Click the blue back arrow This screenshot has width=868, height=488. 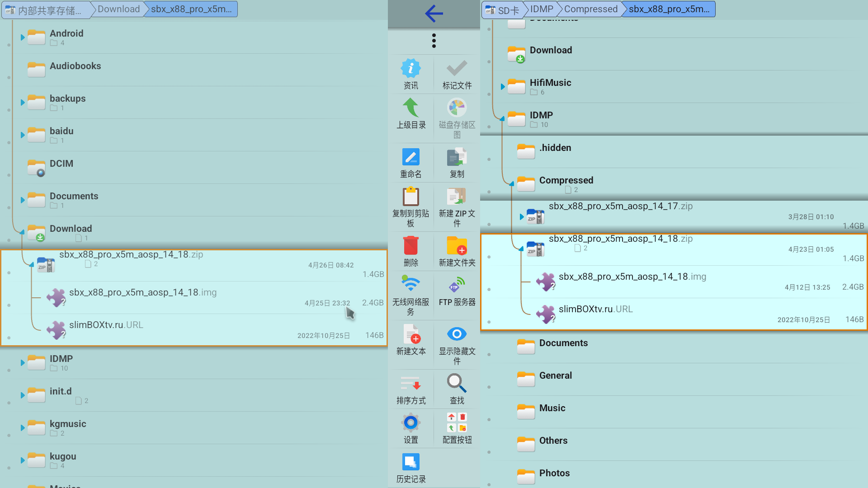coord(434,14)
